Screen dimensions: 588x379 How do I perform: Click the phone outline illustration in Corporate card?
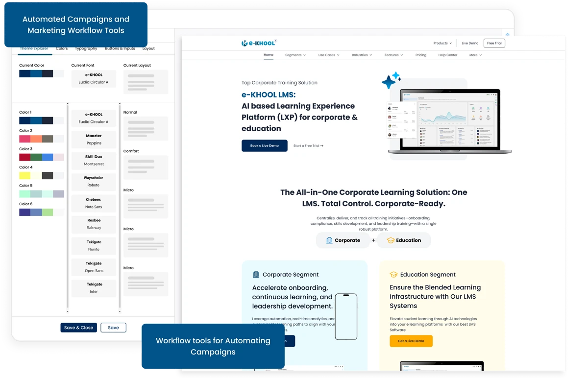[346, 316]
